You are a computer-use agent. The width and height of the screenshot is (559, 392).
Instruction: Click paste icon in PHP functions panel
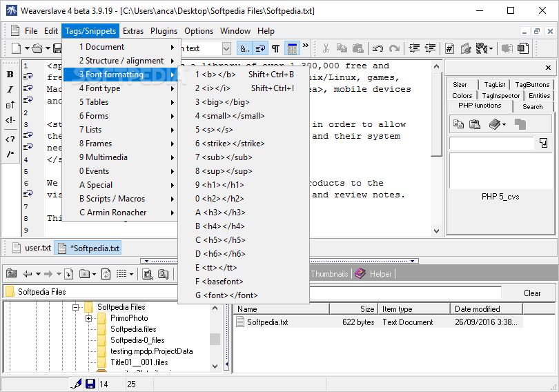(475, 124)
